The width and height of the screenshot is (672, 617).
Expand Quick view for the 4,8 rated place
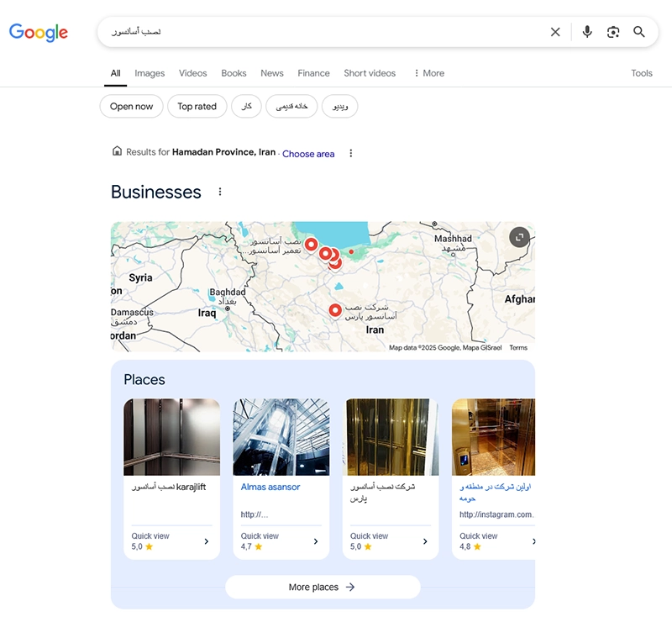497,541
